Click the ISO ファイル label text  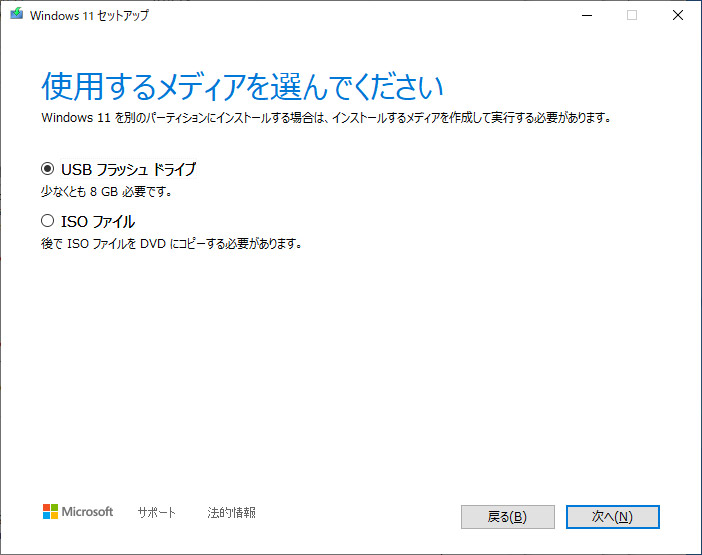pos(98,222)
